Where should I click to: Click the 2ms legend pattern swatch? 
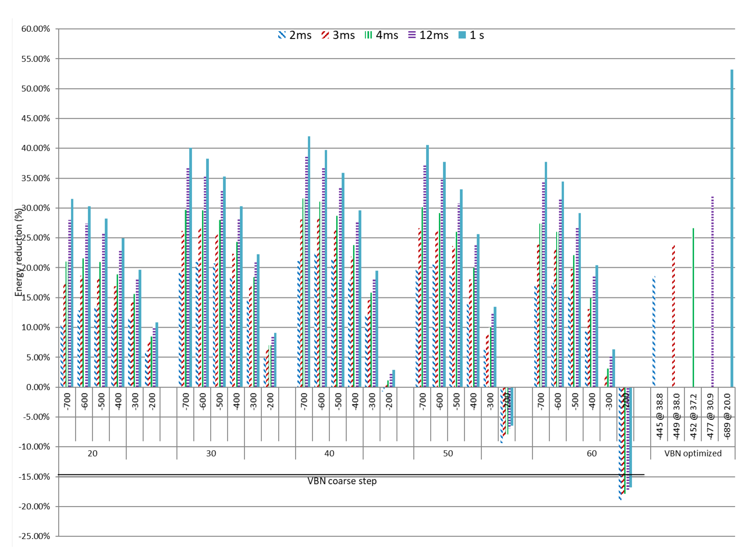pos(282,35)
